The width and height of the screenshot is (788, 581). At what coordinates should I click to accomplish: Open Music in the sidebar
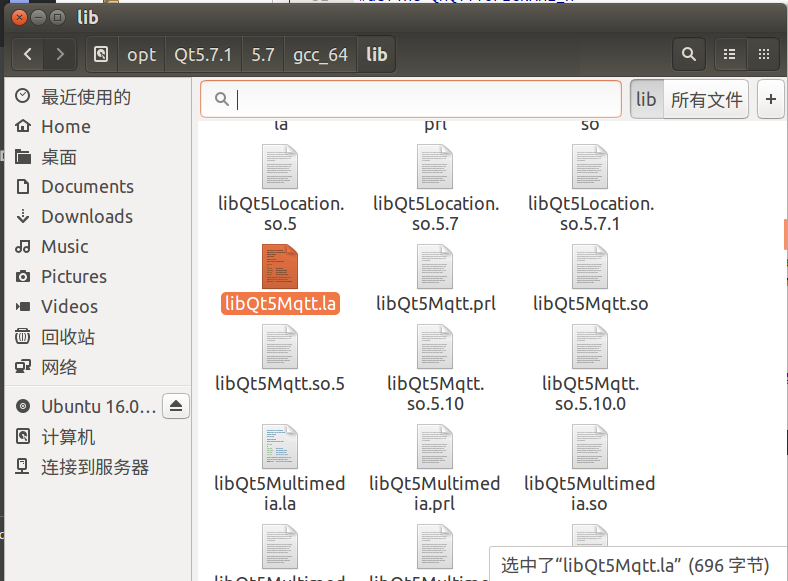tap(98, 247)
